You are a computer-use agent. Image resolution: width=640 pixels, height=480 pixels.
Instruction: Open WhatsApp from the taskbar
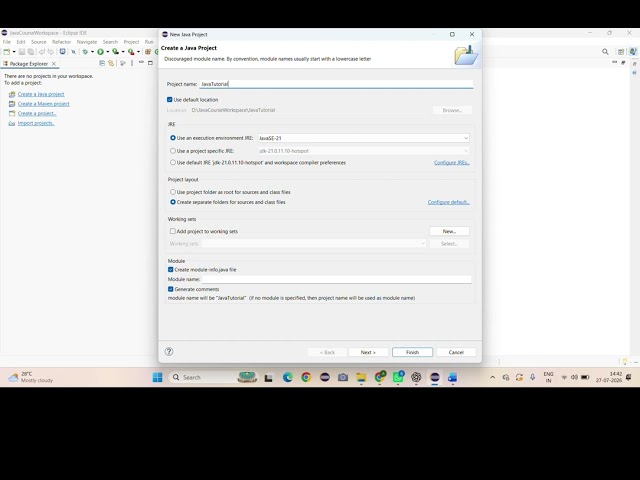coord(398,377)
